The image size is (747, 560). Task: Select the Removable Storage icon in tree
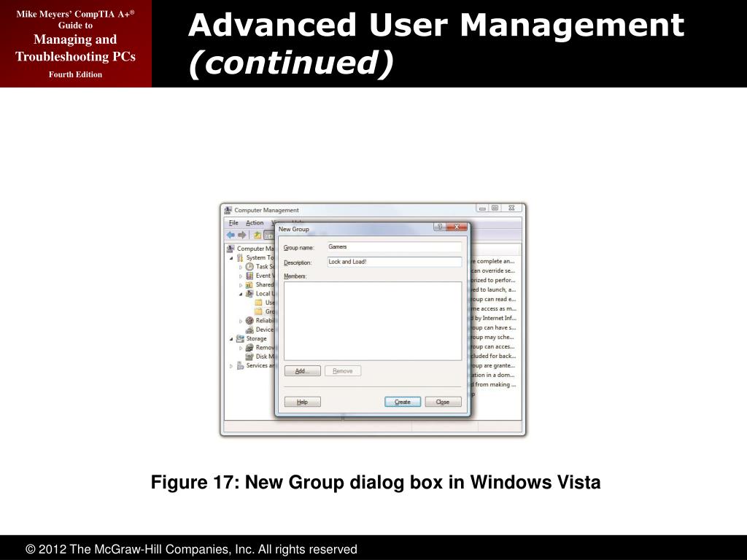pos(249,348)
